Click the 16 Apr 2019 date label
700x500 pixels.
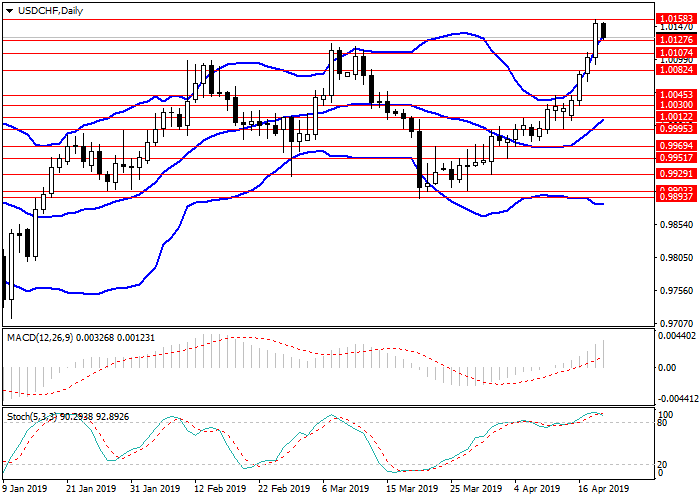pos(605,490)
